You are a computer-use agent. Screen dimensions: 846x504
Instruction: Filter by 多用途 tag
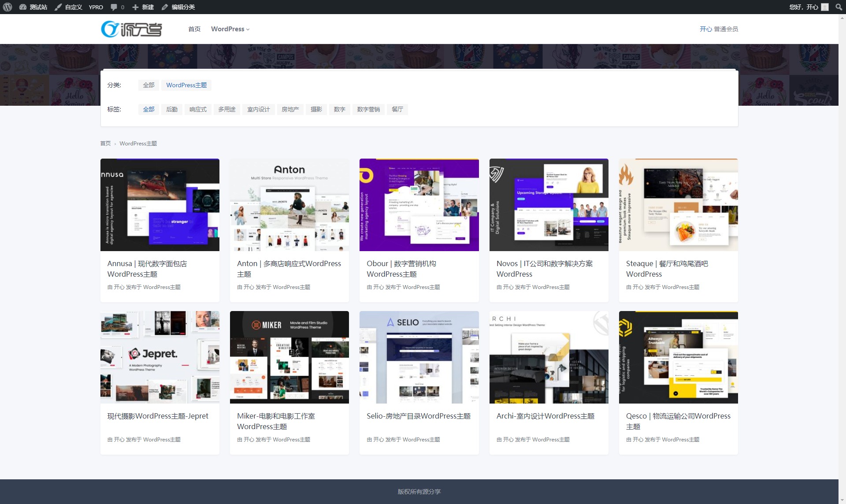[227, 109]
